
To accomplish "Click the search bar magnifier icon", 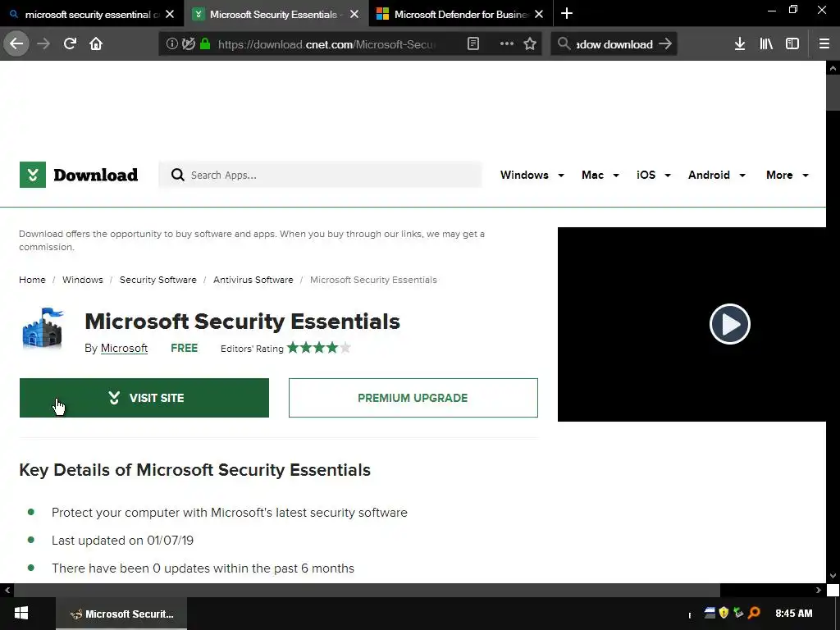I will coord(564,43).
